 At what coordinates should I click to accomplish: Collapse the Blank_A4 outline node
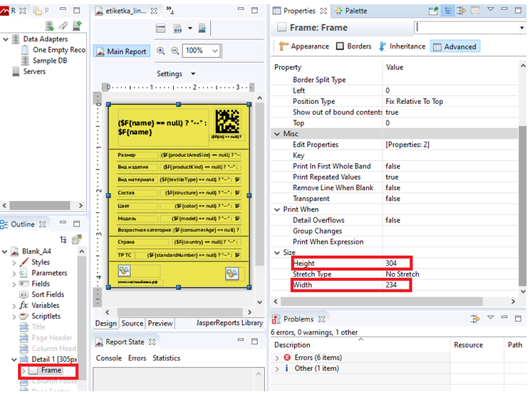coord(4,252)
